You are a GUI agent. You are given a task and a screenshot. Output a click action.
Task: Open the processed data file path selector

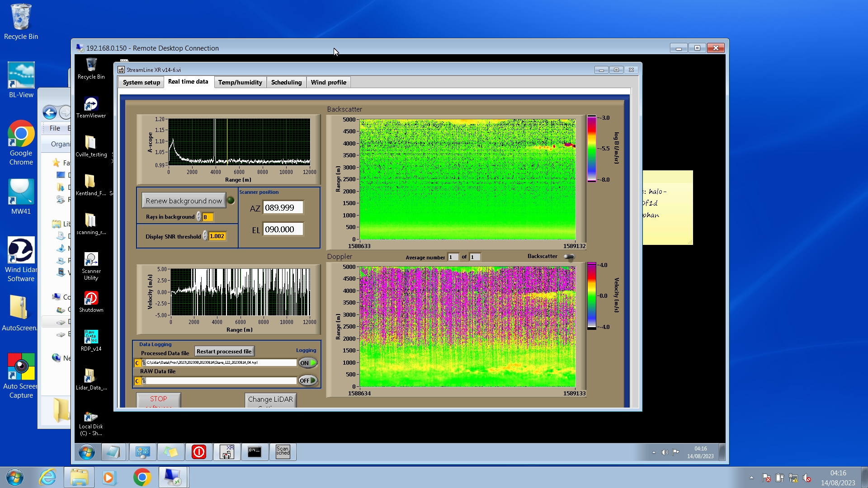(144, 363)
